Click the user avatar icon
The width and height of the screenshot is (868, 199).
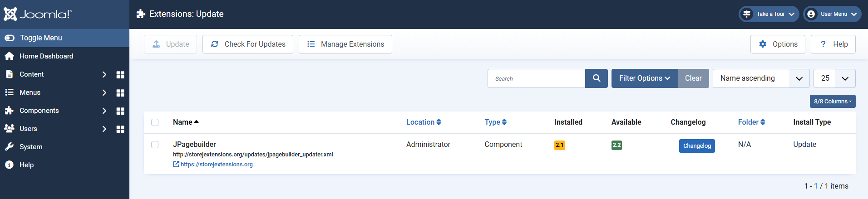(x=811, y=14)
